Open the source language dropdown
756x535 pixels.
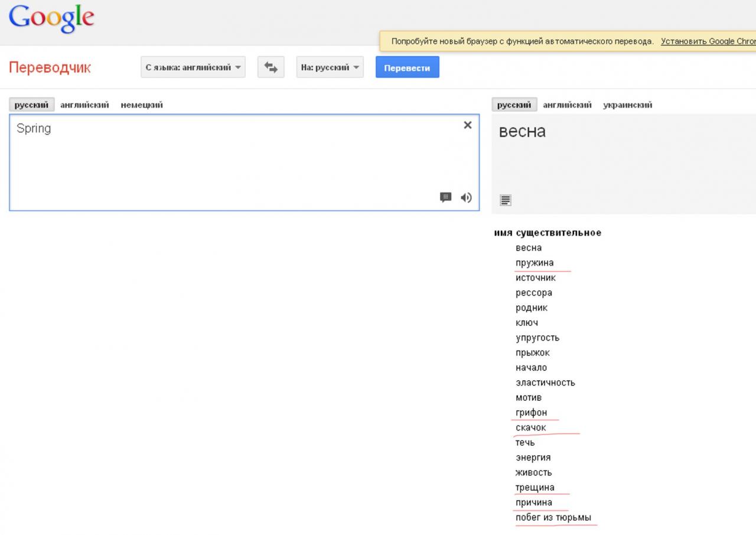click(193, 67)
